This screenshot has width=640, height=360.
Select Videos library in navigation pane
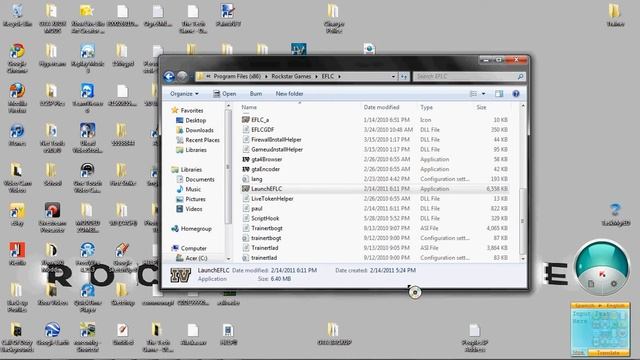[189, 209]
